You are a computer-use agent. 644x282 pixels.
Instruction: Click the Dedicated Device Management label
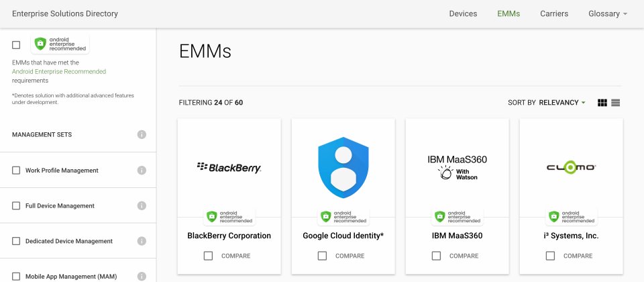[69, 241]
